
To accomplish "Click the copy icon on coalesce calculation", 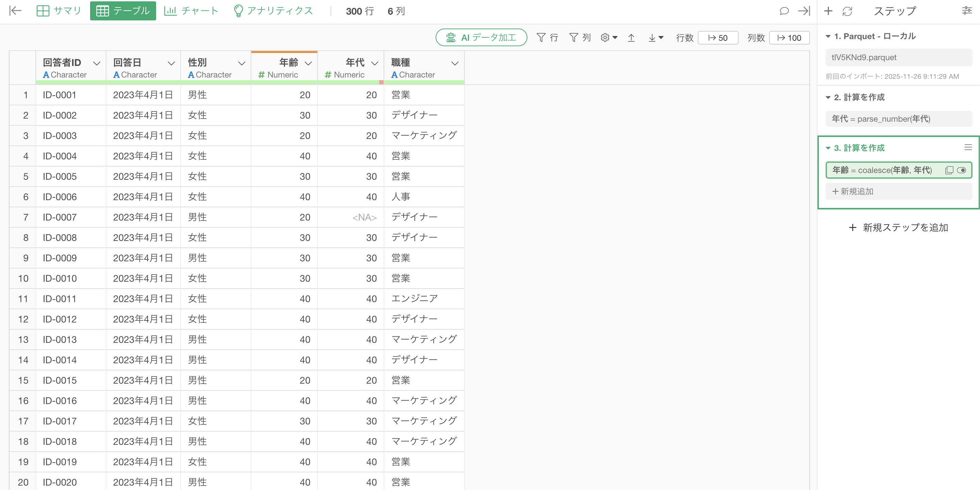I will pos(949,170).
